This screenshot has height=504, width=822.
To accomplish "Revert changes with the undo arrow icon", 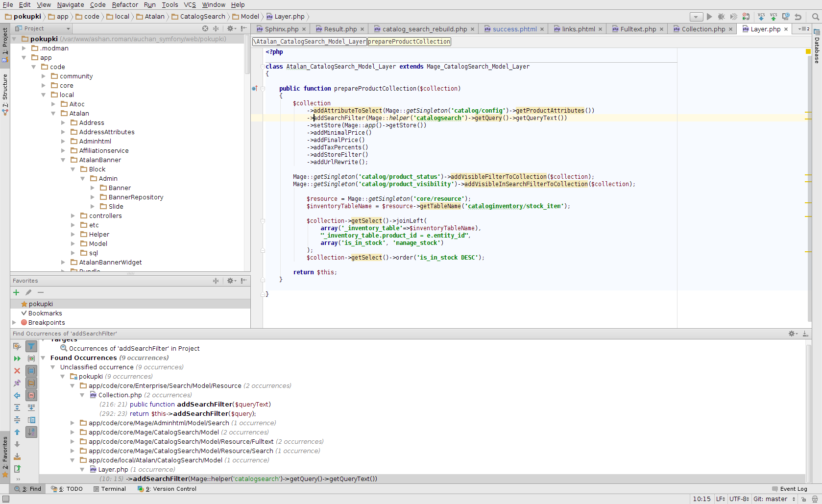I will point(798,17).
